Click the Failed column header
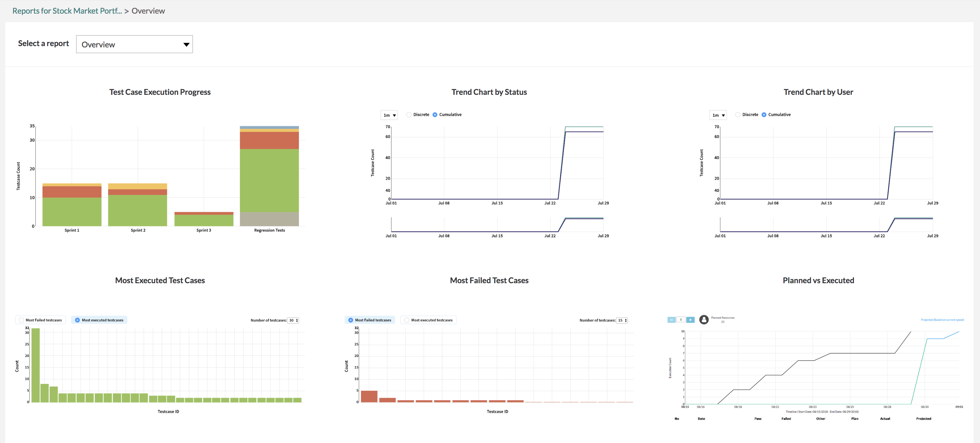980x443 pixels. pyautogui.click(x=786, y=419)
